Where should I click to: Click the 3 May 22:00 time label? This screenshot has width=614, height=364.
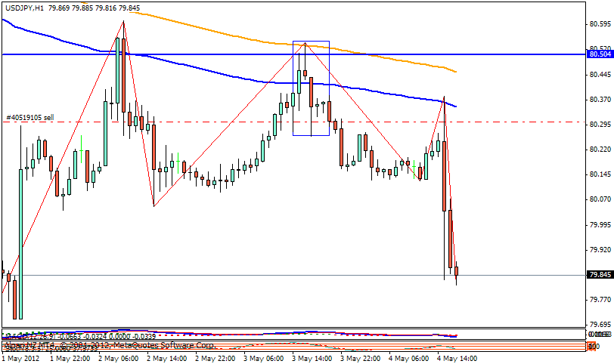coord(361,359)
